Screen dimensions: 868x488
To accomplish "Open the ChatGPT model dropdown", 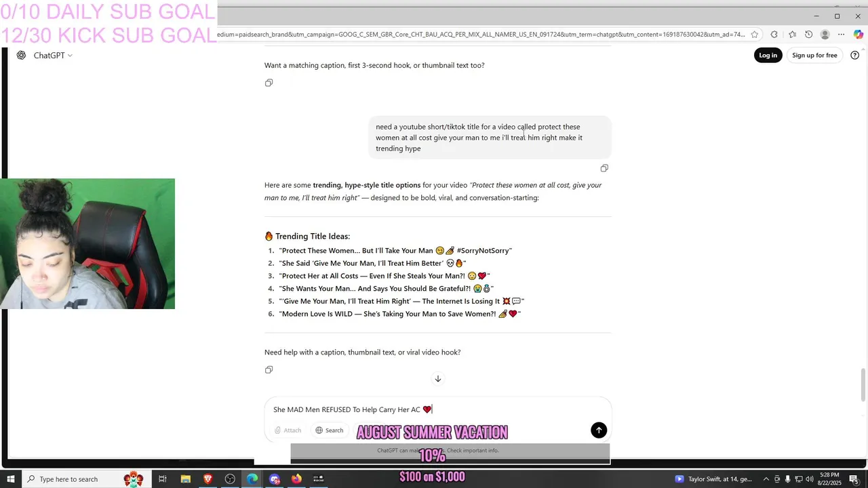I will pyautogui.click(x=53, y=56).
